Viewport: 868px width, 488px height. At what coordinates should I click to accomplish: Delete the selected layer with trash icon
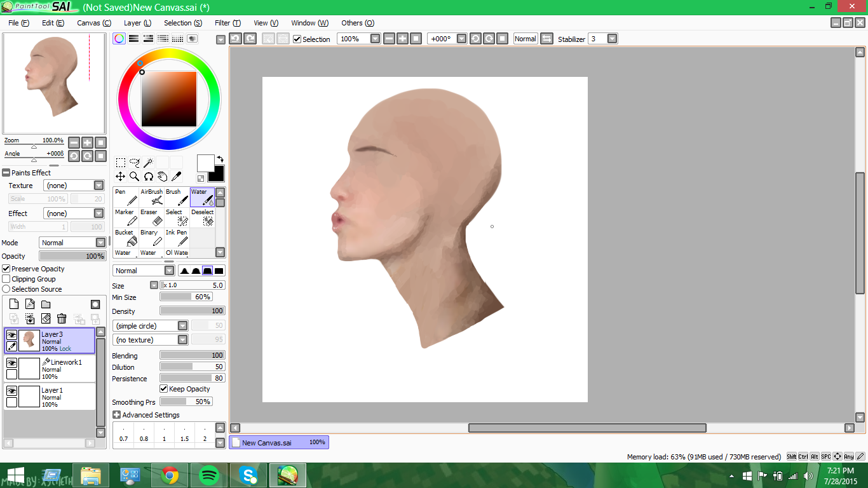tap(62, 318)
